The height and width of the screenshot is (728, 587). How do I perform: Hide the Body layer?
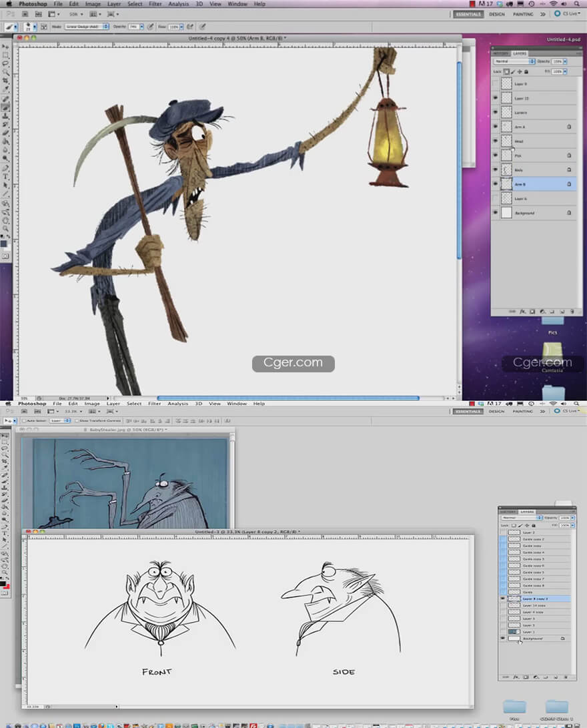click(495, 169)
